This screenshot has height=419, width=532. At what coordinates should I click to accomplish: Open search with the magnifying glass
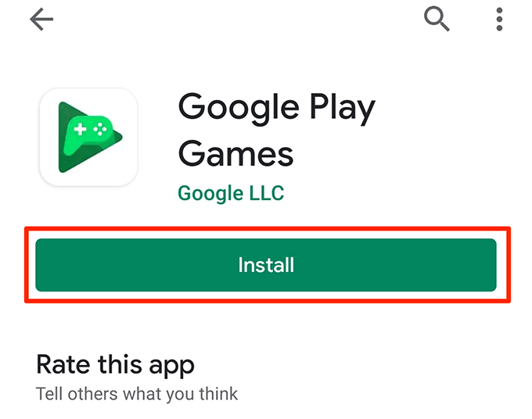tap(437, 20)
